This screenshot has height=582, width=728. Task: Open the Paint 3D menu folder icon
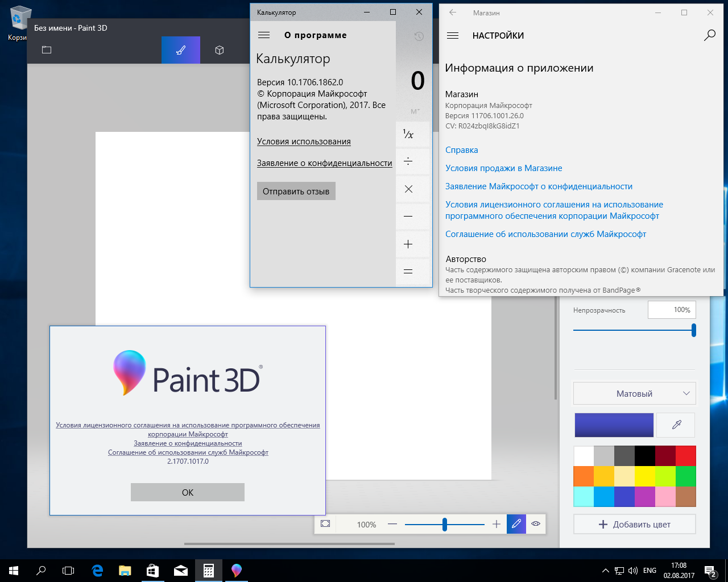(x=47, y=50)
